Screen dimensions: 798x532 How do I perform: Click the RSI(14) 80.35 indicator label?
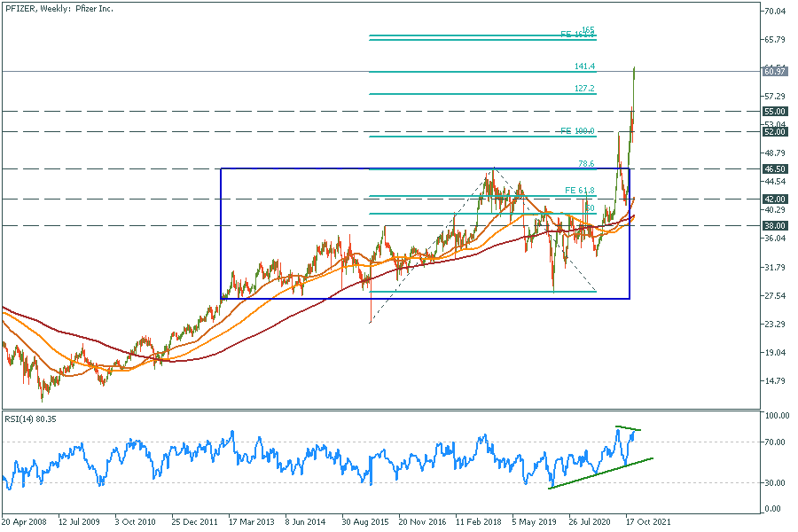[x=32, y=415]
